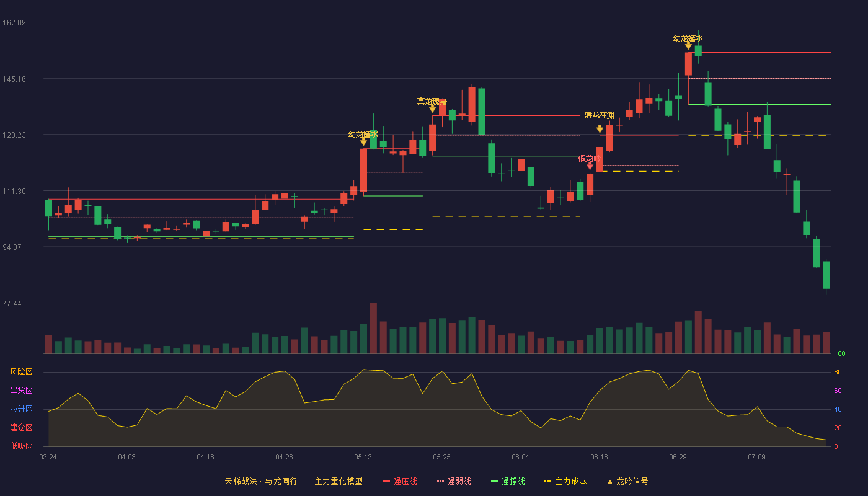Click the 幼龙嬉水 arrow near 06-29
Screen dimensions: 868x496
click(688, 45)
